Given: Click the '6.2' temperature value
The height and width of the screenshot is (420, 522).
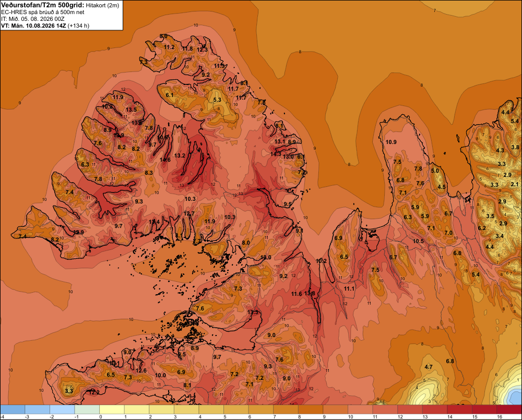Looking at the screenshot, I should (482, 228).
